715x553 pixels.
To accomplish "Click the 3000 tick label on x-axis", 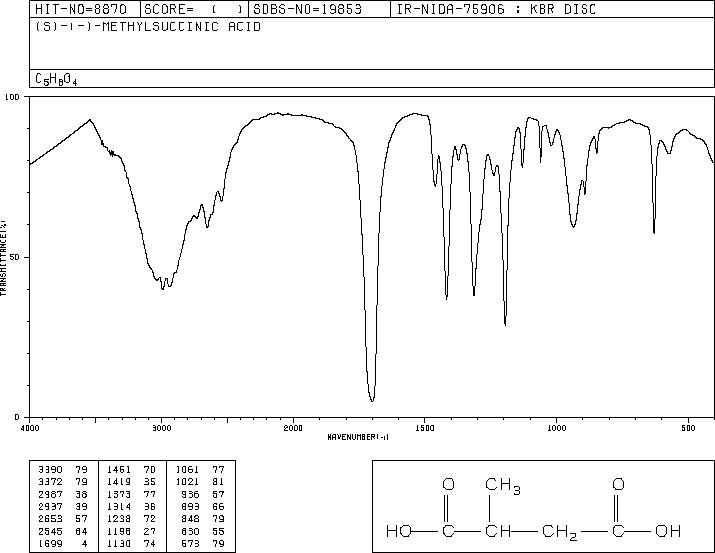I will (x=161, y=428).
